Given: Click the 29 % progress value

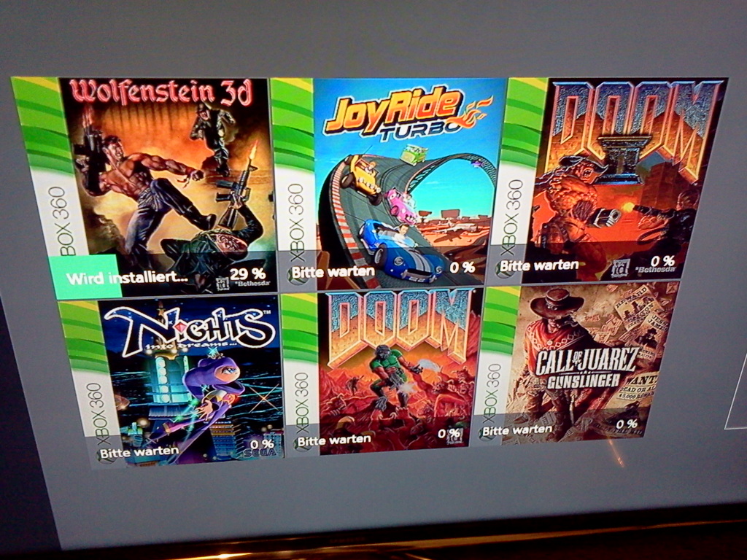Looking at the screenshot, I should 248,274.
